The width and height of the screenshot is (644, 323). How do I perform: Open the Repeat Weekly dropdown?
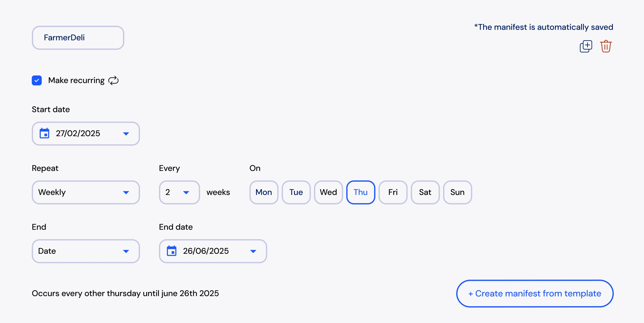(86, 192)
